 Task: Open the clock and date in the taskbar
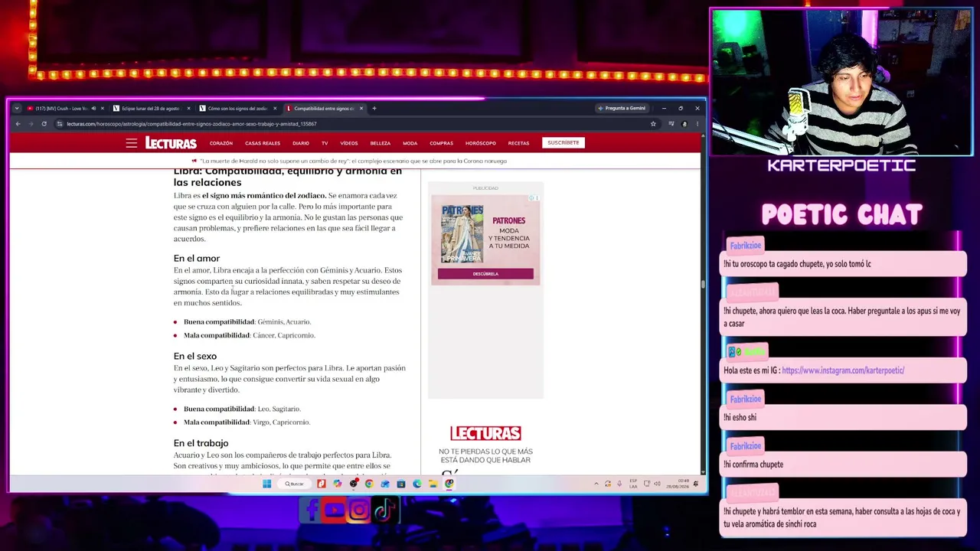point(678,484)
